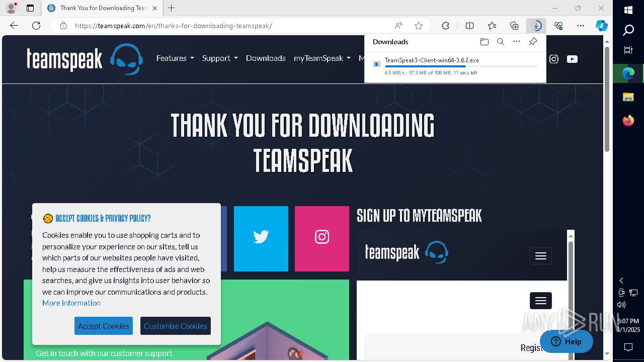Open More options in Downloads panel
This screenshot has width=644, height=362.
click(x=517, y=42)
